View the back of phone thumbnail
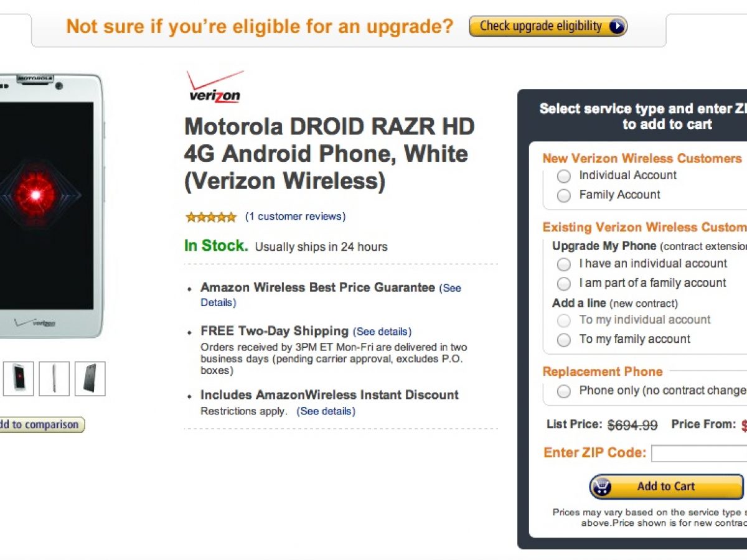This screenshot has height=560, width=747. [90, 378]
